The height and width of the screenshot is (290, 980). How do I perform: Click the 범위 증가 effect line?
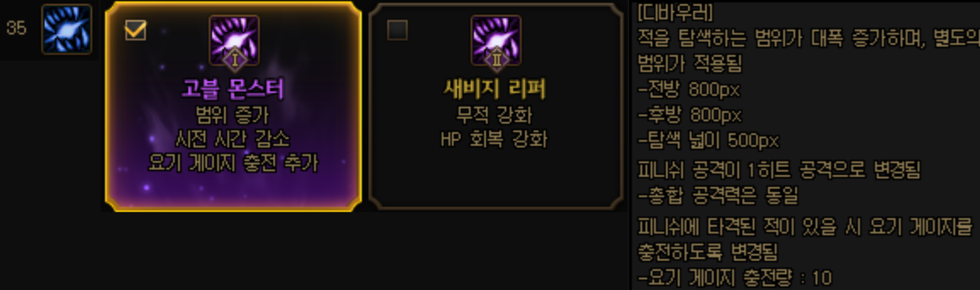[233, 115]
